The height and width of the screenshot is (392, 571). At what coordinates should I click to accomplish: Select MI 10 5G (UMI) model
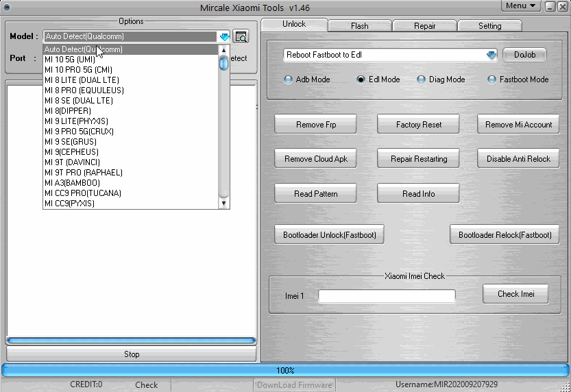pyautogui.click(x=131, y=60)
